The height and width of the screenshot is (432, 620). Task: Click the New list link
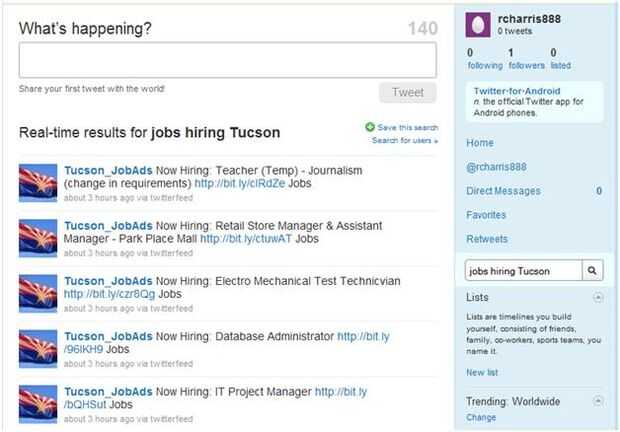[482, 372]
